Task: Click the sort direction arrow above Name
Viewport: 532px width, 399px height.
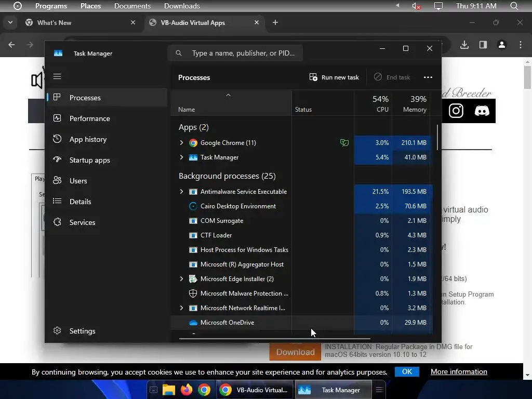Action: pos(229,96)
